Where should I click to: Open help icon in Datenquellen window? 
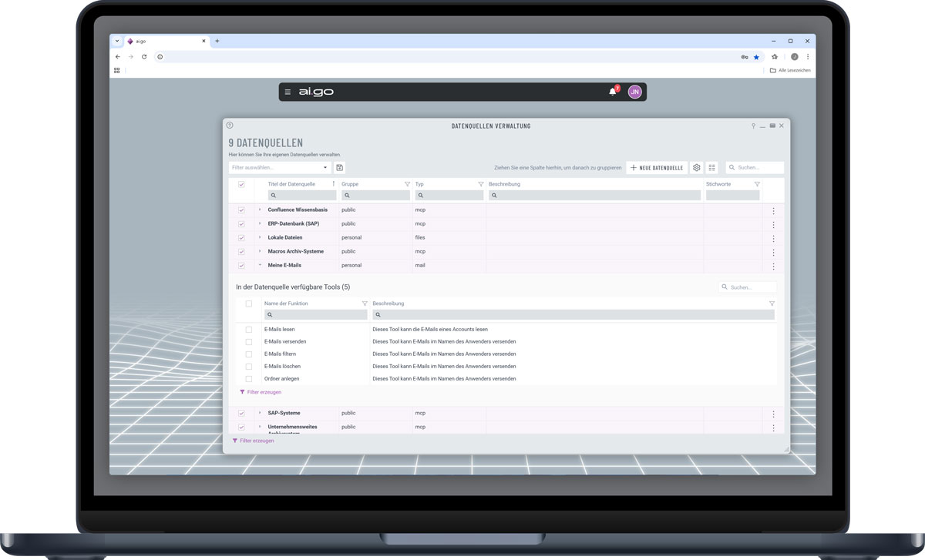point(230,126)
